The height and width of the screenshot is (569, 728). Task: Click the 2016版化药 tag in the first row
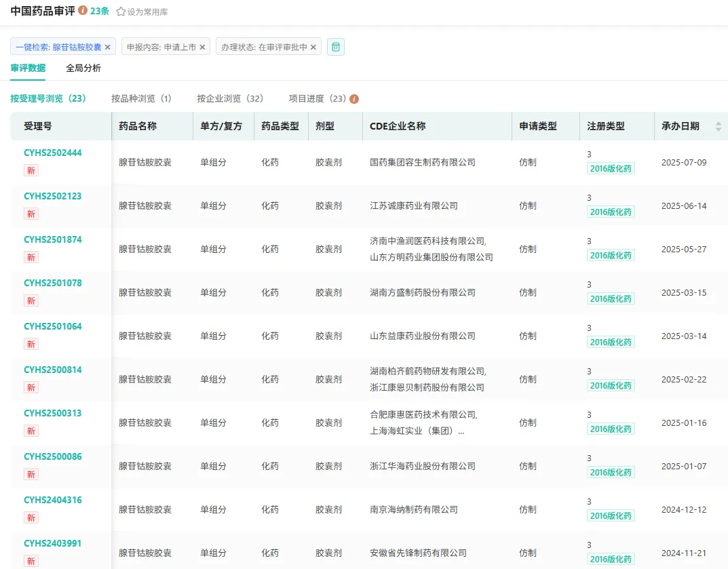pos(611,169)
